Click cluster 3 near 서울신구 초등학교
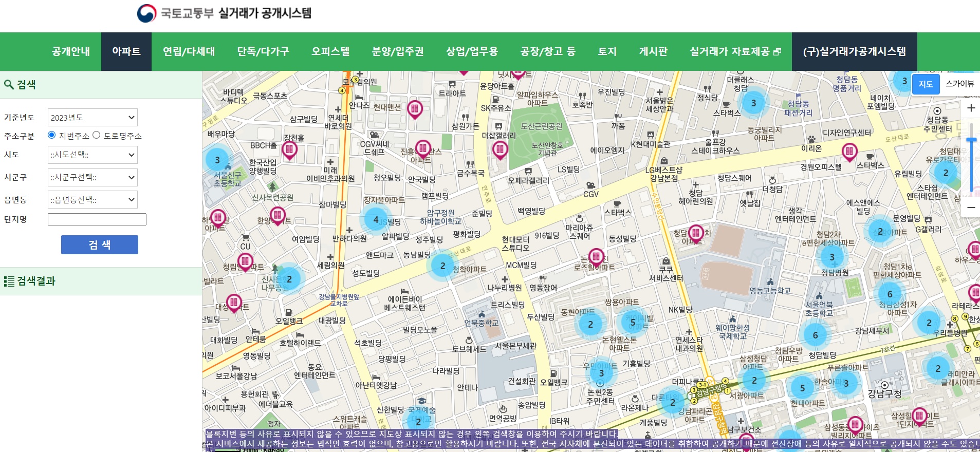Screen dimensions: 980x452 pyautogui.click(x=217, y=160)
